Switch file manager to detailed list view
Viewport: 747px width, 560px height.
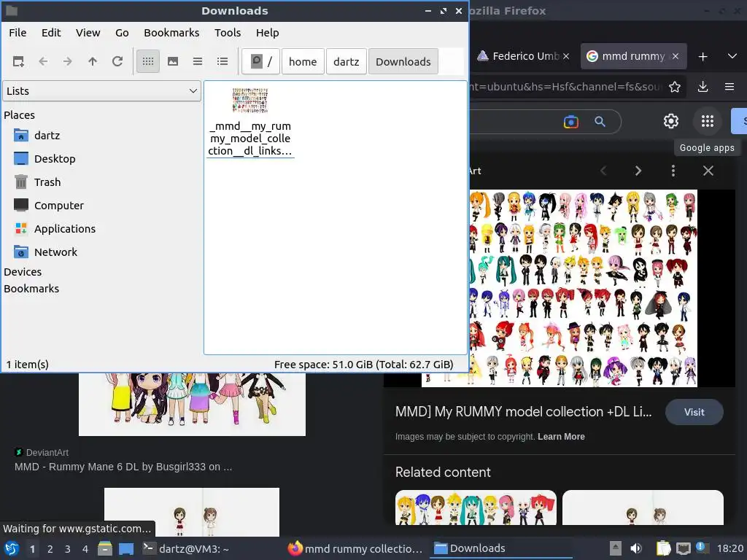click(x=222, y=61)
